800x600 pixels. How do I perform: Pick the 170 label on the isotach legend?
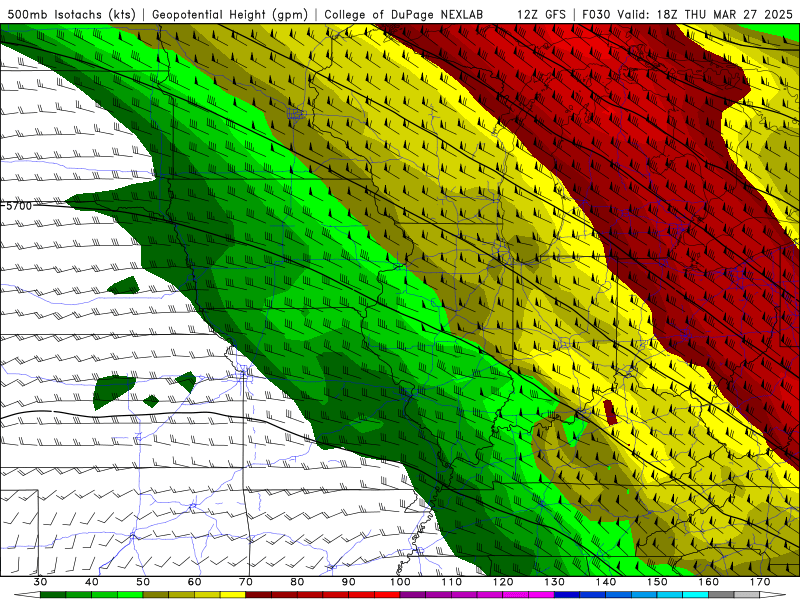tap(760, 582)
